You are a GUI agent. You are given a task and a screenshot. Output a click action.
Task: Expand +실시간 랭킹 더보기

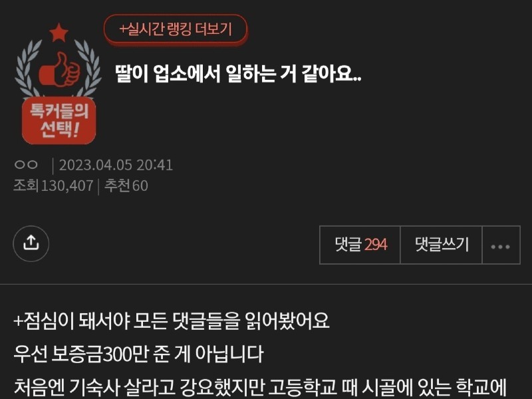tap(176, 29)
